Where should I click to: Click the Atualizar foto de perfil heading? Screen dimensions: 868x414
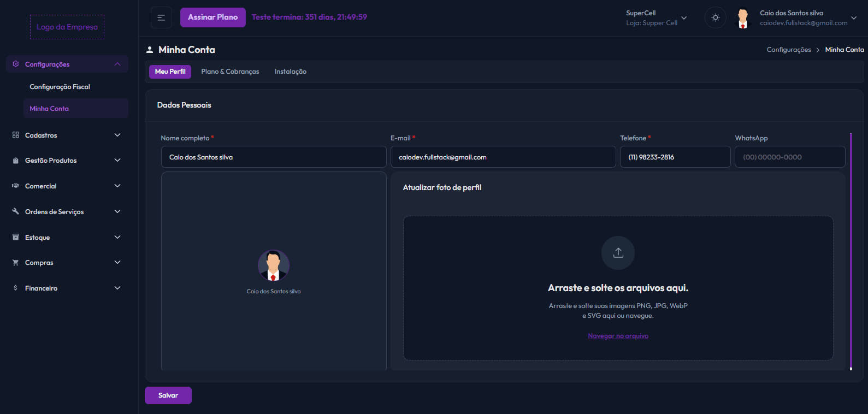pyautogui.click(x=442, y=187)
